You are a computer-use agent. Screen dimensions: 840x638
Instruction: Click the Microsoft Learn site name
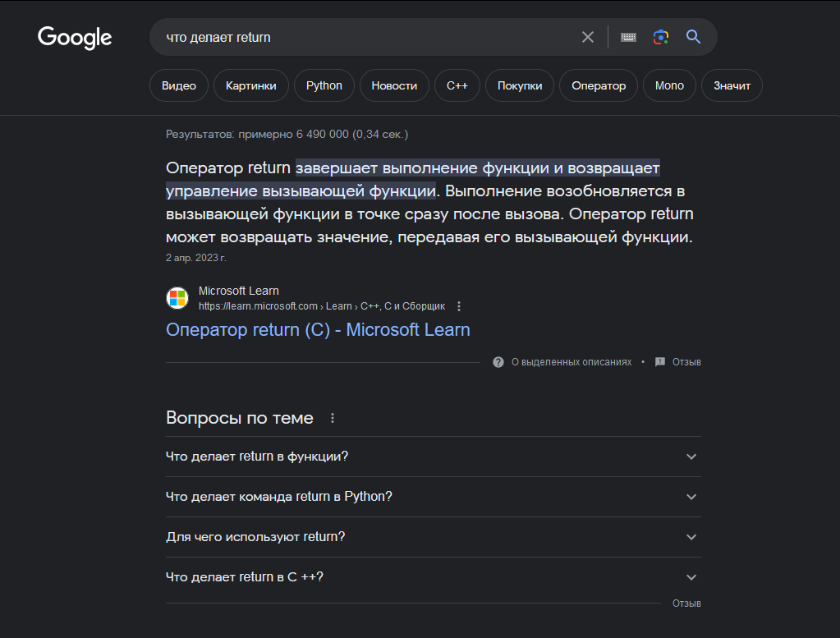(238, 291)
